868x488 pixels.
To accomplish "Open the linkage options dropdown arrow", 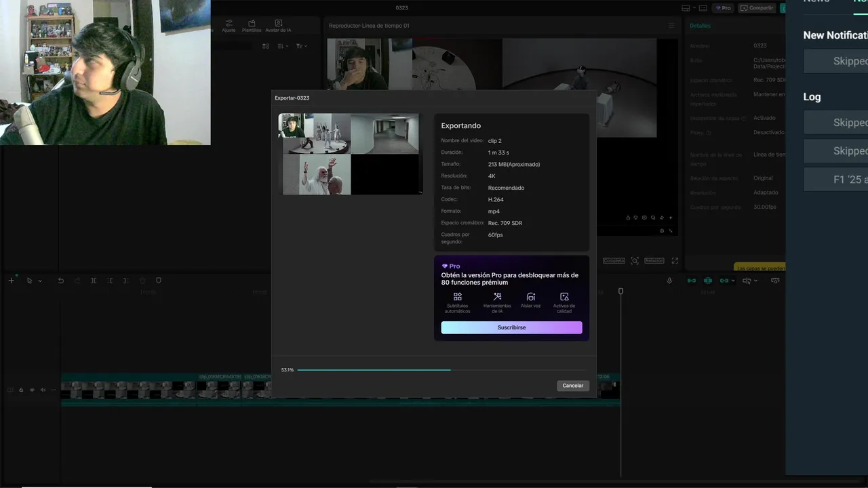I will tap(734, 281).
